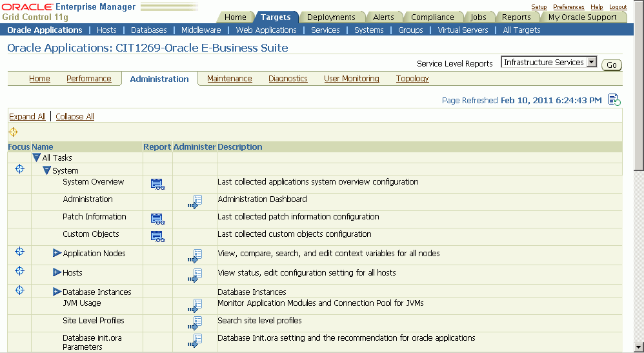Go to Services subtab
The width and height of the screenshot is (644, 353).
[325, 30]
